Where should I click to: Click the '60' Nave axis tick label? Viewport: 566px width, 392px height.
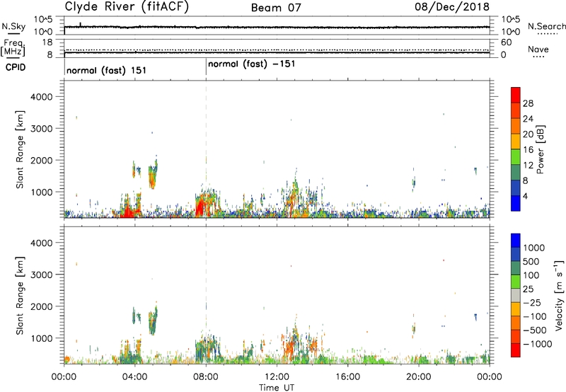click(506, 42)
